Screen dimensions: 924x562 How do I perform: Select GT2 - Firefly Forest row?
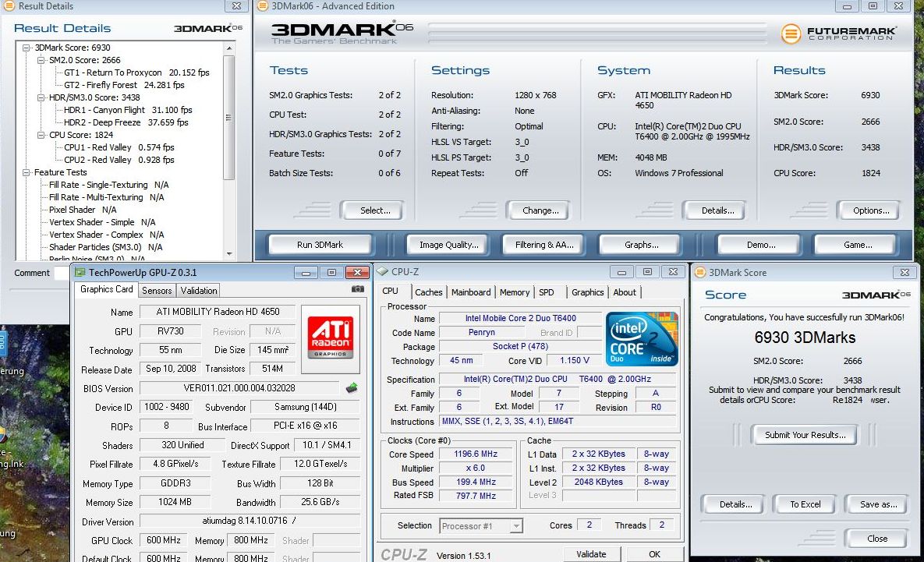[x=124, y=85]
